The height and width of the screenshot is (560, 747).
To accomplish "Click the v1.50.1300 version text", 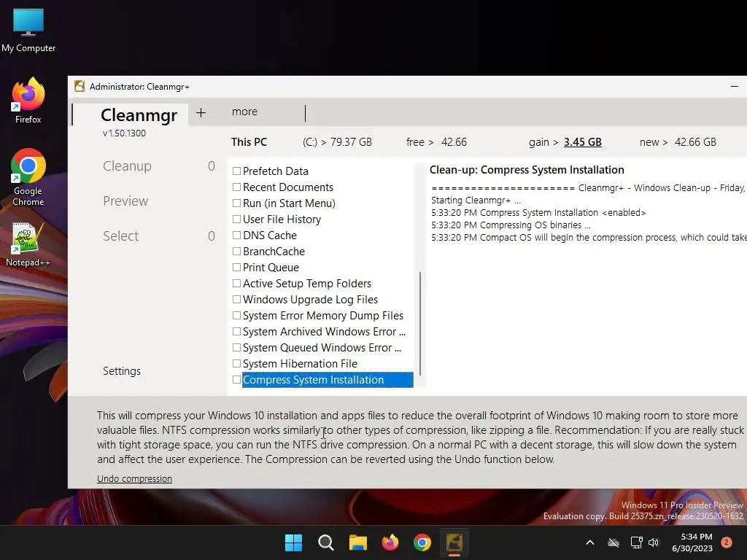I will (x=124, y=133).
